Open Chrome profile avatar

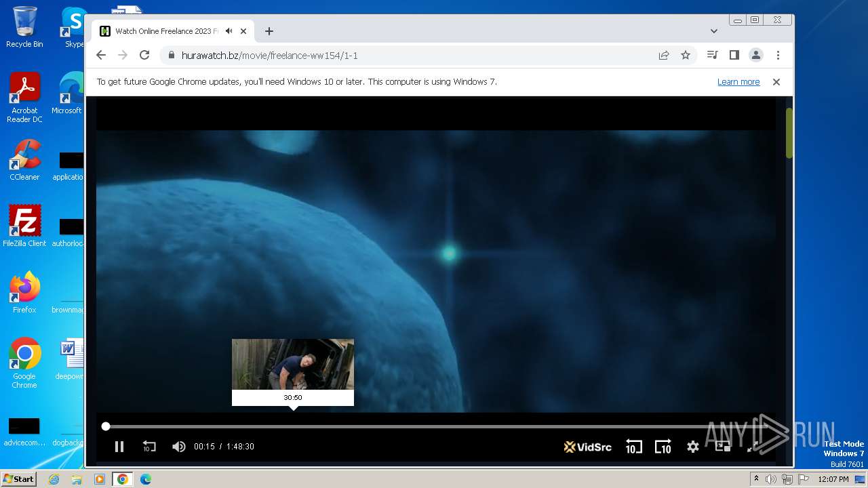click(756, 56)
